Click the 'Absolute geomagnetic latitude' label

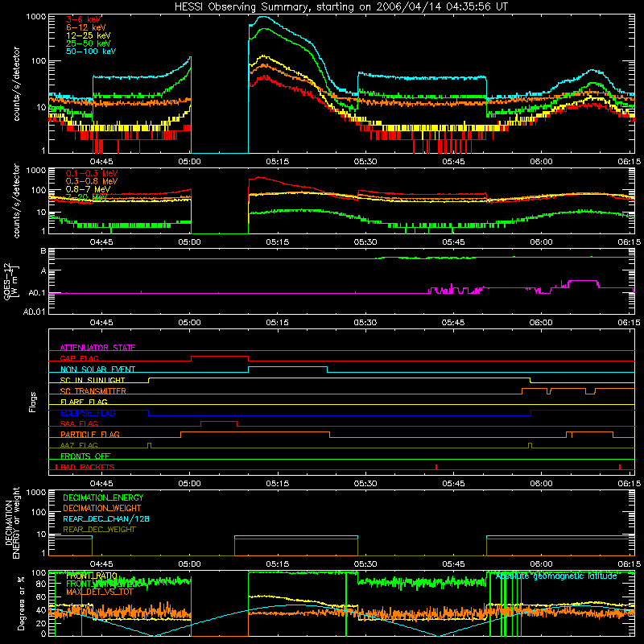pyautogui.click(x=556, y=576)
